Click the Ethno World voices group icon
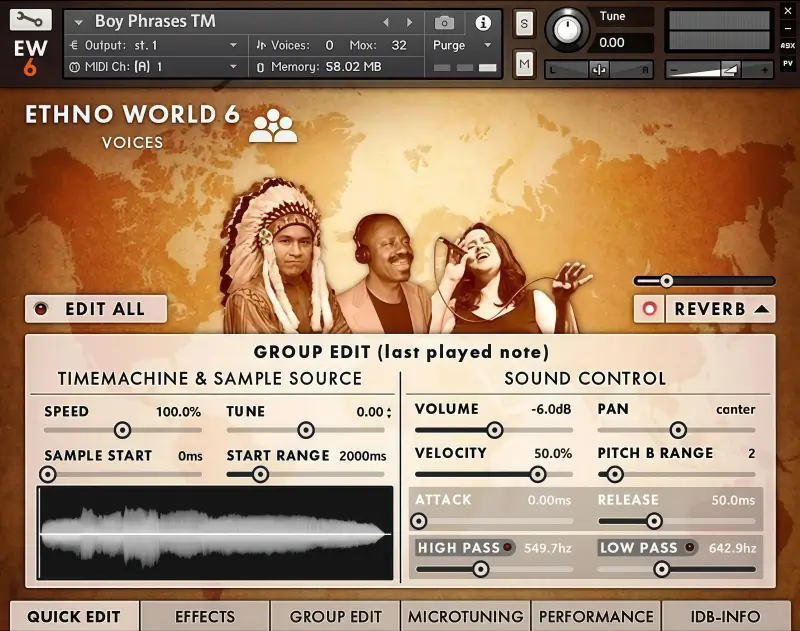Viewport: 800px width, 631px height. click(x=272, y=125)
